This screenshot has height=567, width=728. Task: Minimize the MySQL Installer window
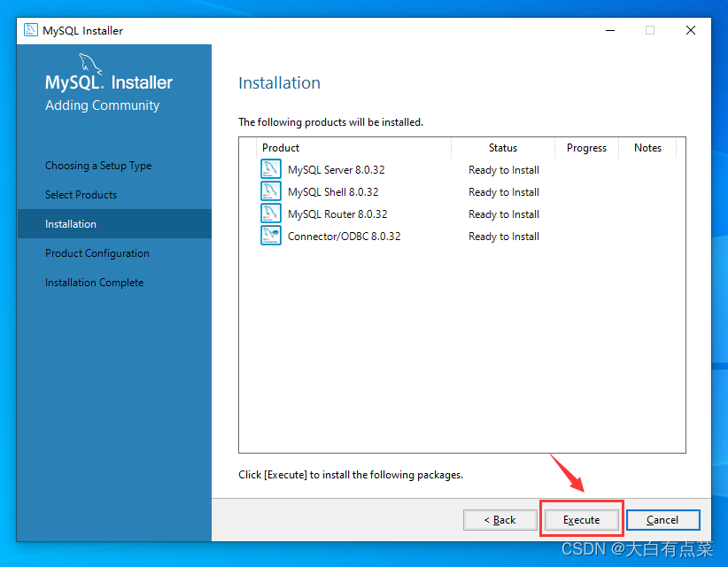click(610, 31)
